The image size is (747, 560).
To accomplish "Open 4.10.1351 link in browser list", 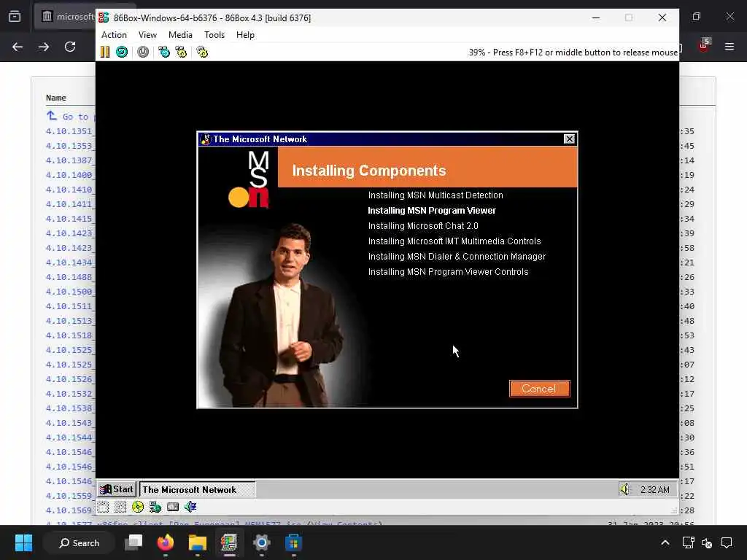I will [x=70, y=131].
